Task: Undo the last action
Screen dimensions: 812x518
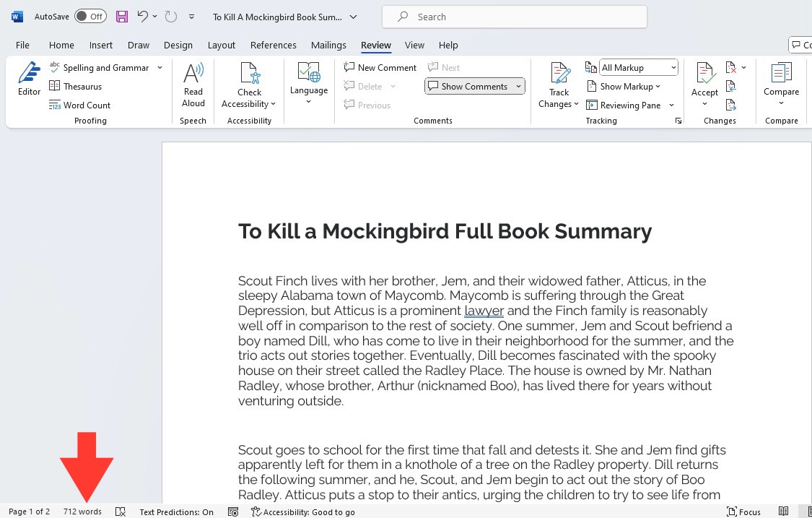Action: click(143, 17)
